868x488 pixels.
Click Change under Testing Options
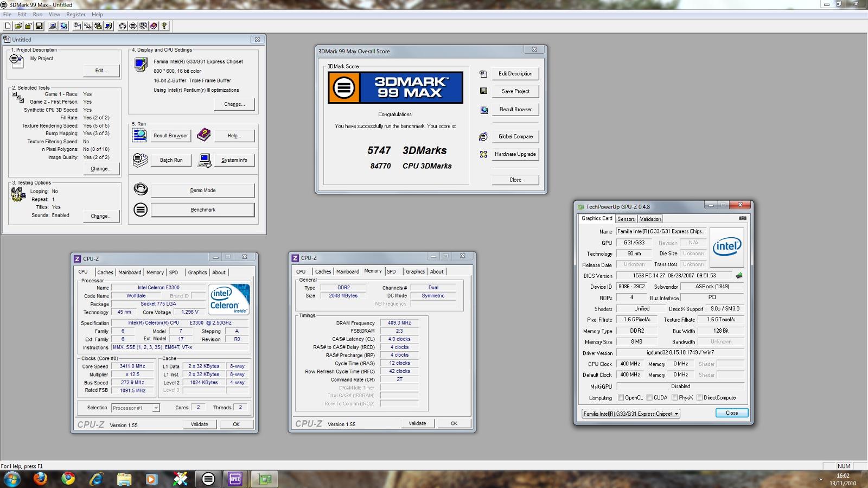(x=101, y=216)
